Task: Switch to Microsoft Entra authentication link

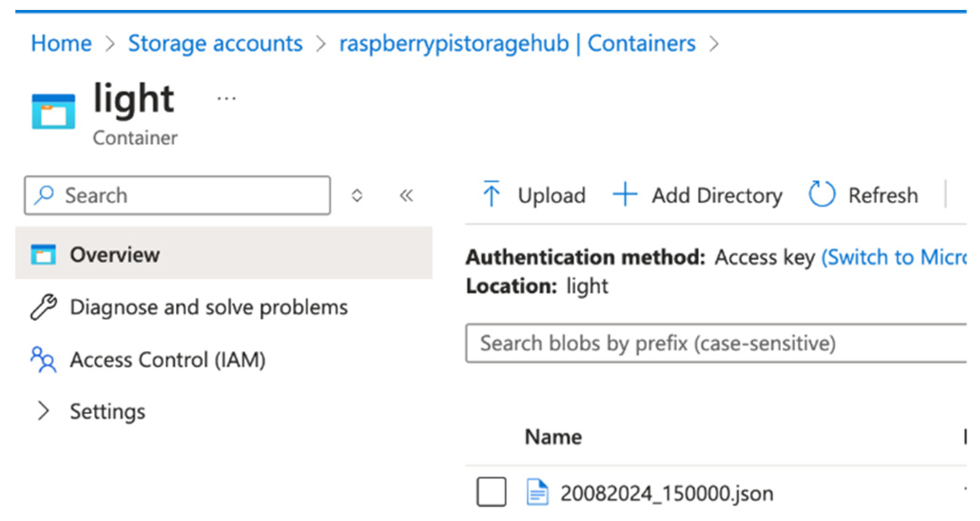Action: point(894,257)
